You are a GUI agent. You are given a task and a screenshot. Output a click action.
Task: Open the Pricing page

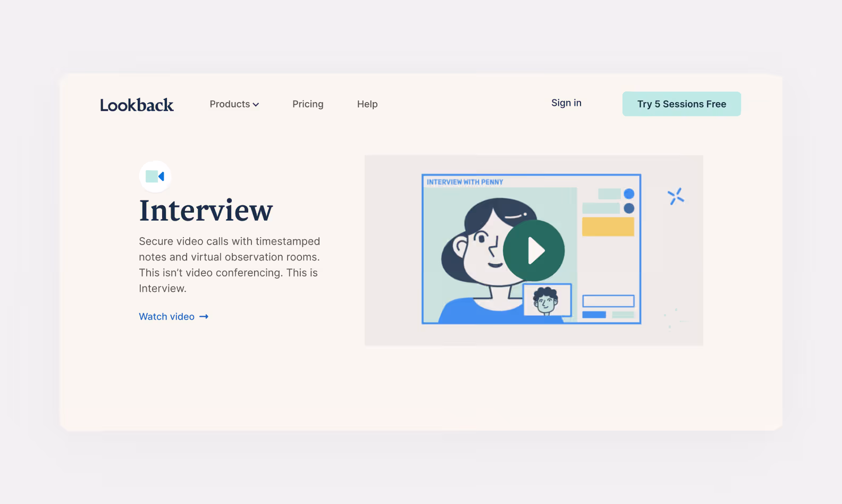tap(308, 104)
